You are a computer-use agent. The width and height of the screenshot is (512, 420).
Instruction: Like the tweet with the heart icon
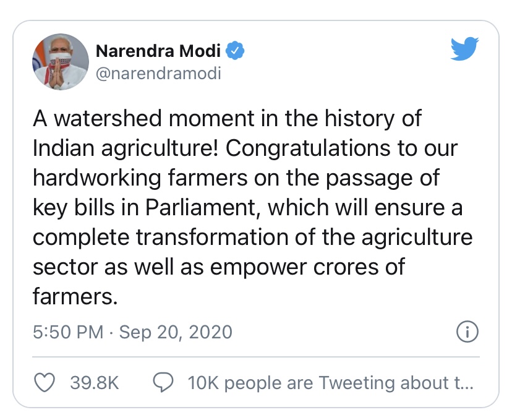(43, 383)
